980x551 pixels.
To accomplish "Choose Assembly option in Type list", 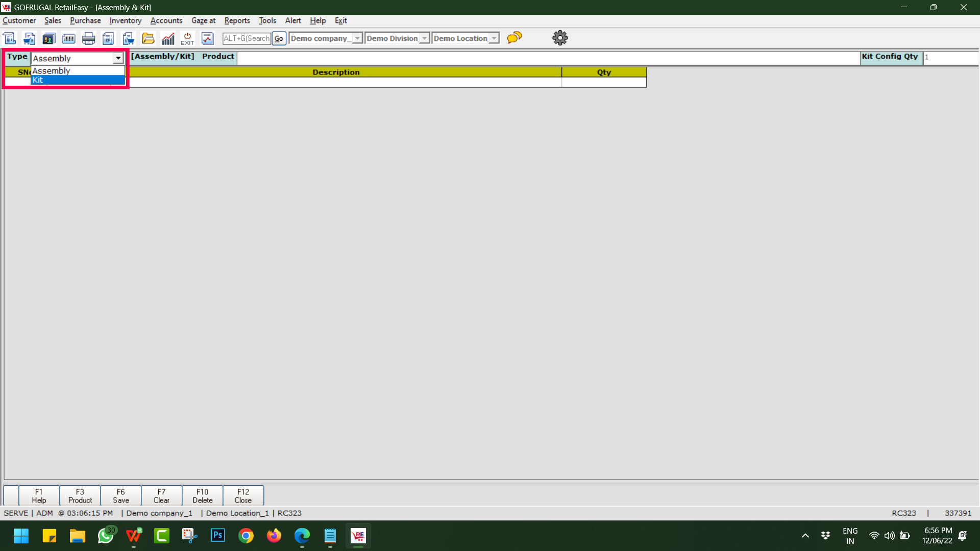I will point(77,71).
